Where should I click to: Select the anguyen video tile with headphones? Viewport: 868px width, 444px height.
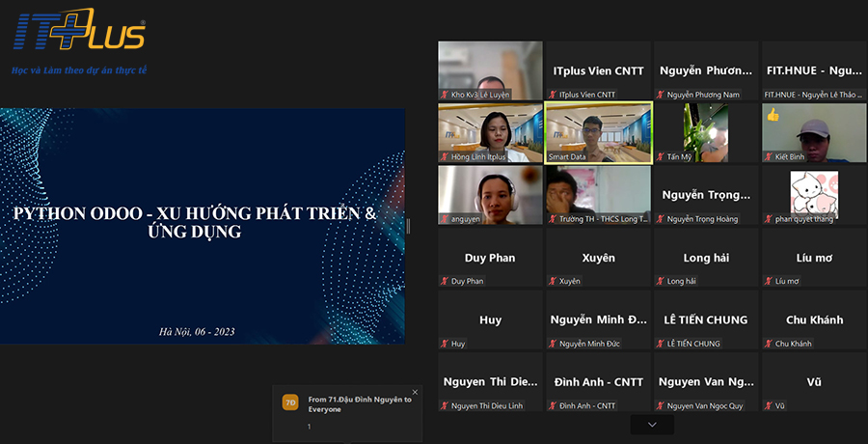point(490,194)
